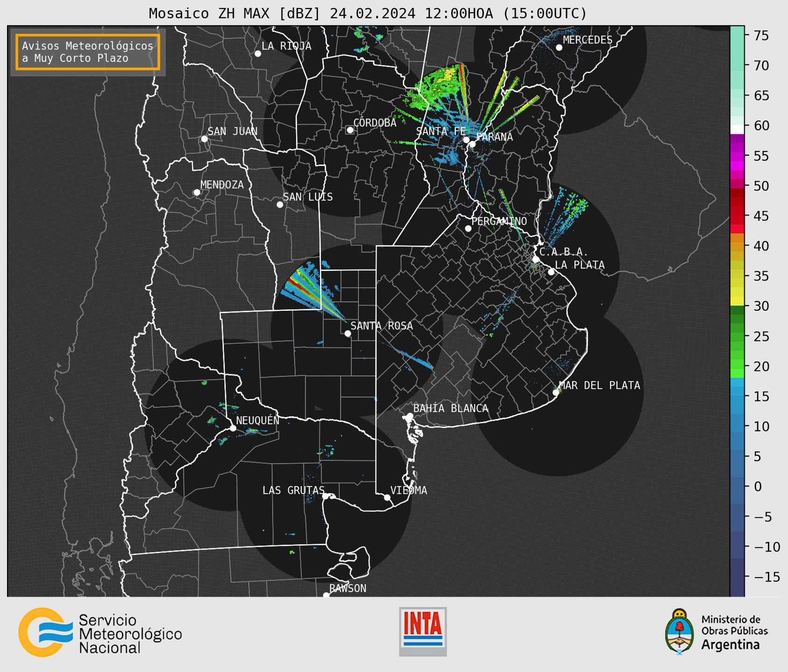Click the Viedma city marker dot
Image resolution: width=788 pixels, height=672 pixels.
click(387, 497)
